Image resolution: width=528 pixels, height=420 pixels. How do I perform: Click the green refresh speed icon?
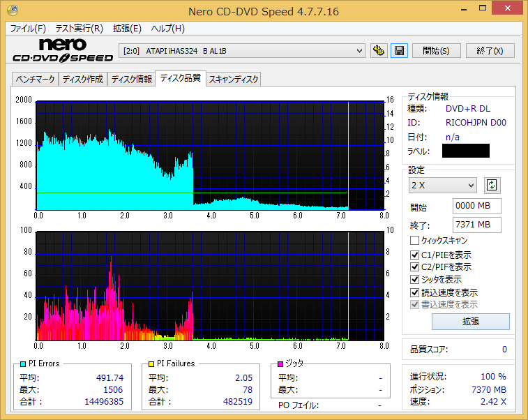pyautogui.click(x=492, y=186)
